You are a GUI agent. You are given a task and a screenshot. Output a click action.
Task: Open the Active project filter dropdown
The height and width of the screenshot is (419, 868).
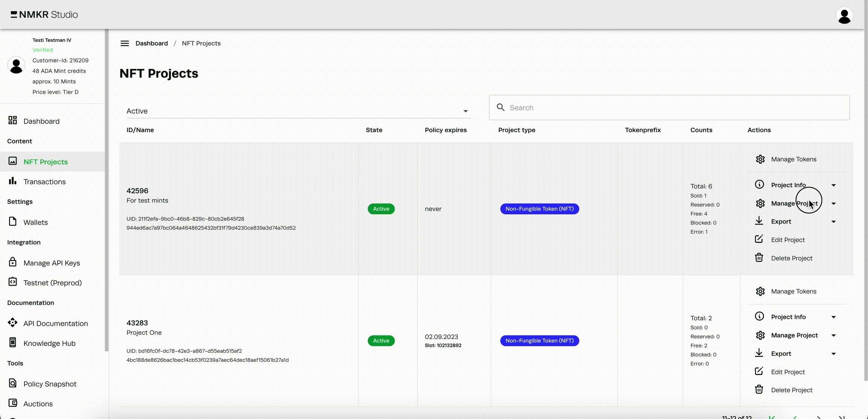[x=298, y=111]
